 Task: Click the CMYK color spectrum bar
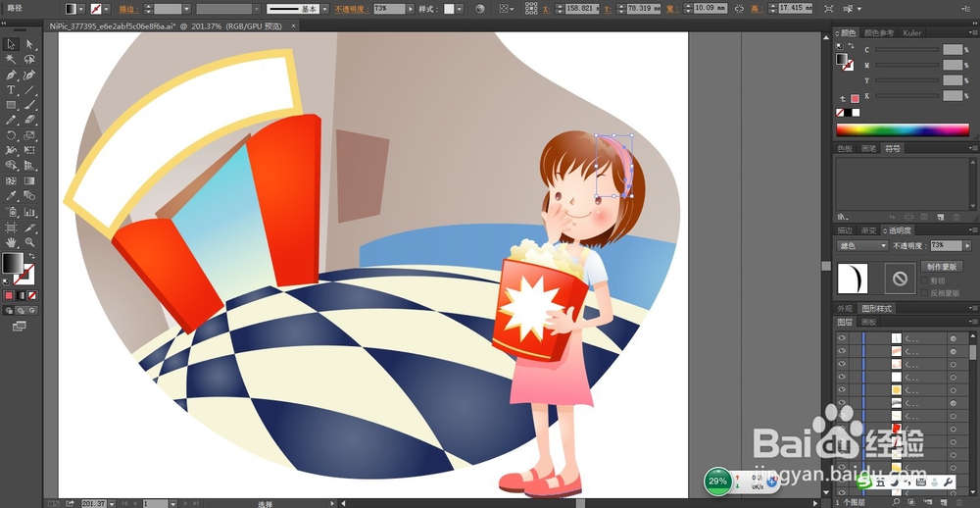point(903,129)
